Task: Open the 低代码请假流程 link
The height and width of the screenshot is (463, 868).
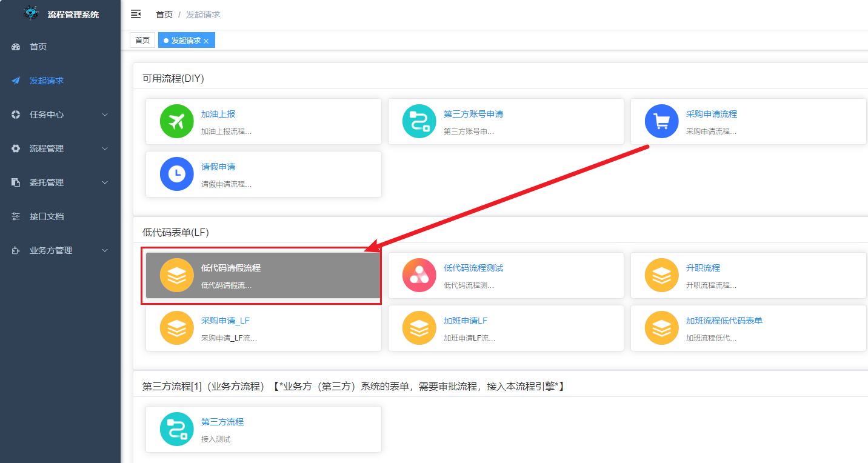Action: pyautogui.click(x=230, y=268)
